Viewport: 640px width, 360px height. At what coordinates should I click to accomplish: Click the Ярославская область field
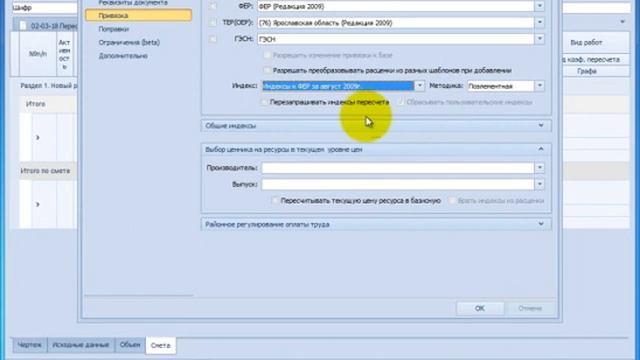click(x=396, y=22)
